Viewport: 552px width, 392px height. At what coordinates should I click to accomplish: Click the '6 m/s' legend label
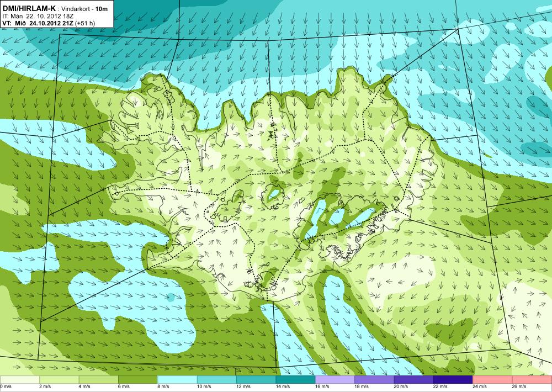coord(124,386)
